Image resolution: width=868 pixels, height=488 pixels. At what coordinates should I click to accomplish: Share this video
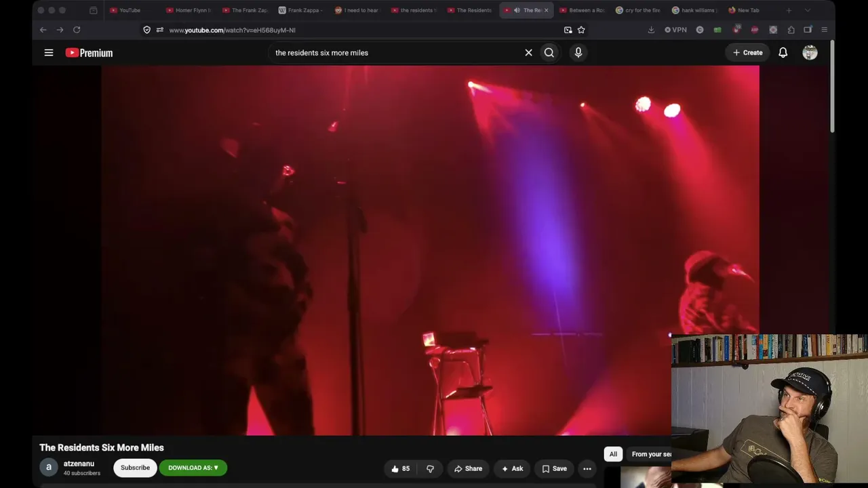[468, 468]
